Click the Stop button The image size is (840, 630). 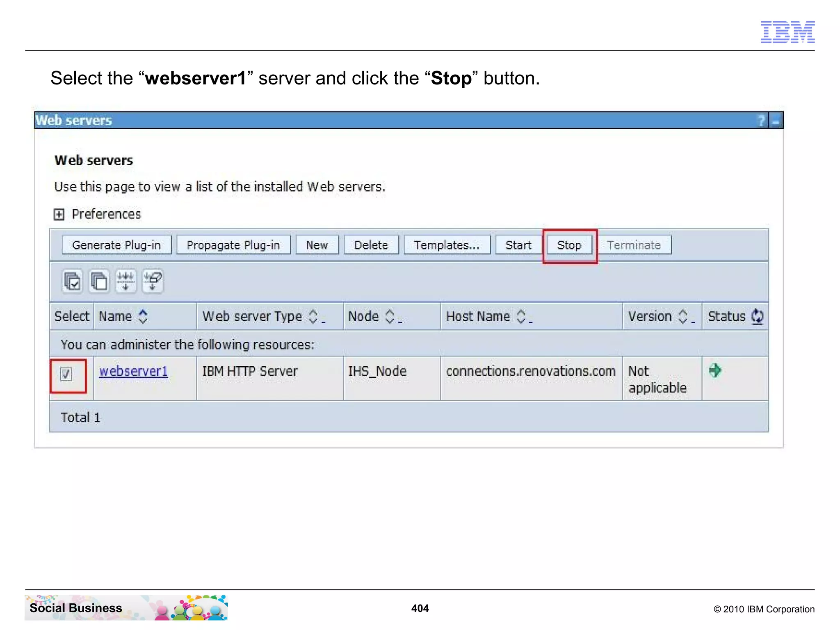[569, 245]
